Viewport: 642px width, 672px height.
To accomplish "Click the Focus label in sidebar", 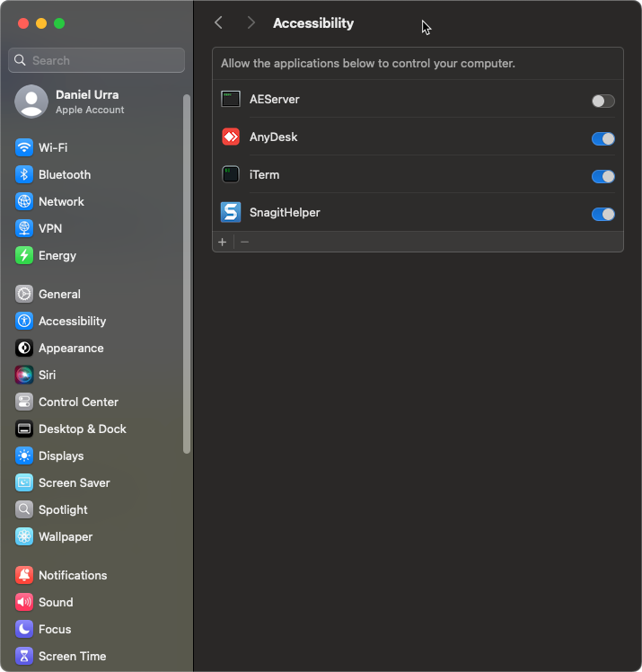I will (x=55, y=630).
